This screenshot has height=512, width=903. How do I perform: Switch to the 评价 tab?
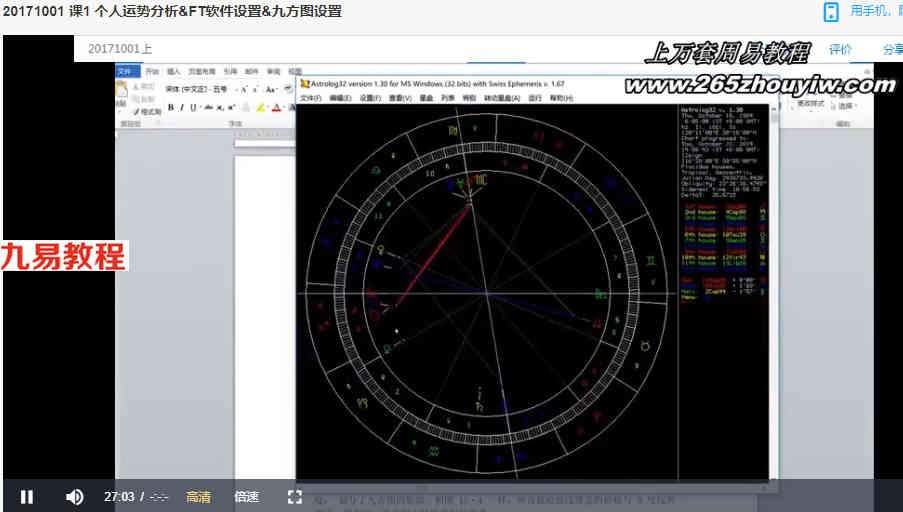coord(840,50)
